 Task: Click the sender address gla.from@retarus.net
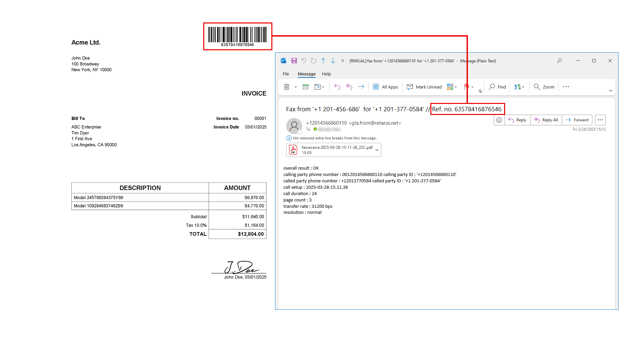click(375, 123)
